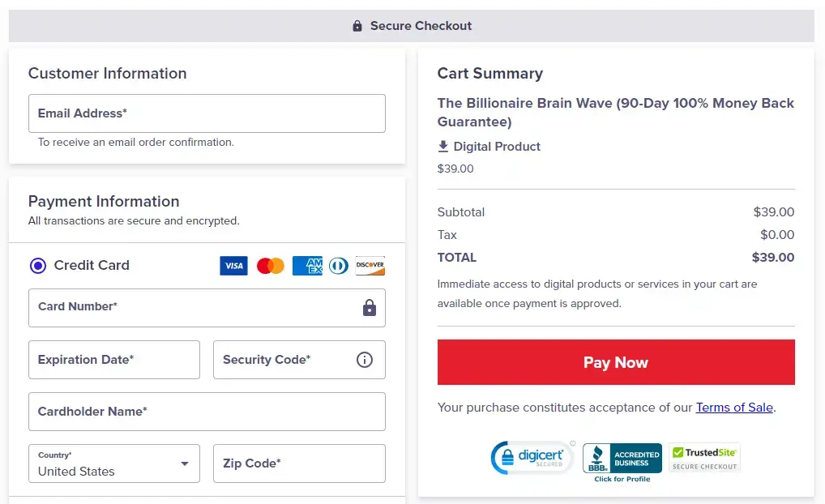Open the Country dropdown
This screenshot has height=504, width=825.
(113, 463)
